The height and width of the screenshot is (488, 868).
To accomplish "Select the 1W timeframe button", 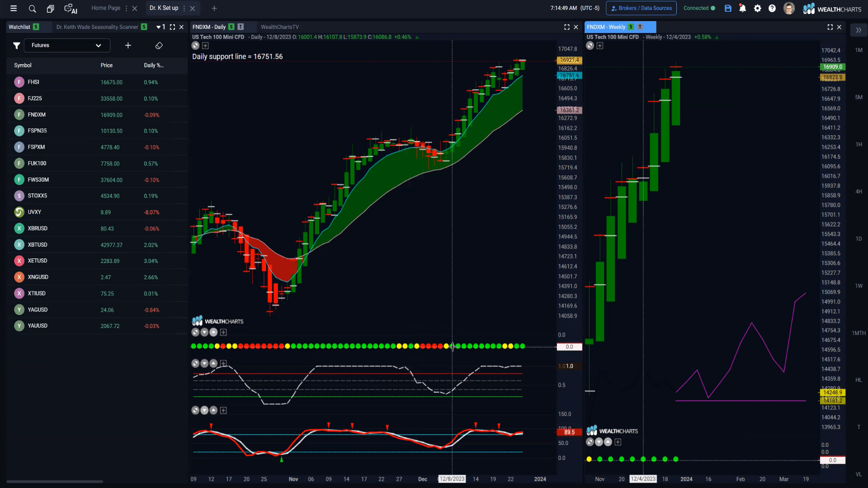I will (x=859, y=286).
